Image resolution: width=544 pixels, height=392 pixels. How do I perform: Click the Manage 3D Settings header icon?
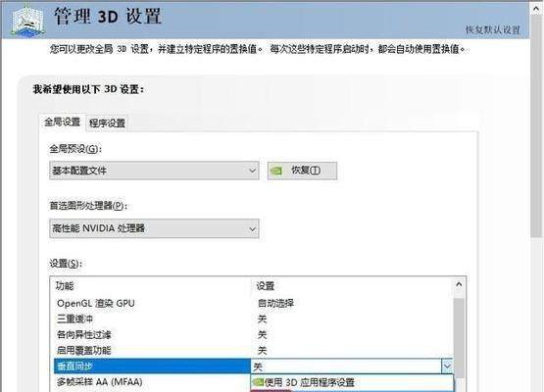28,21
